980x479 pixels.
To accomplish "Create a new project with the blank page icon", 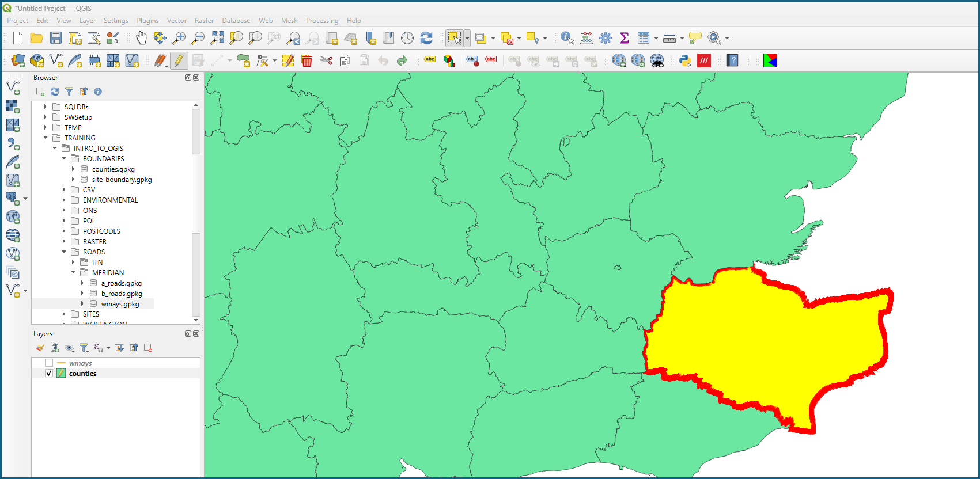I will coord(18,38).
